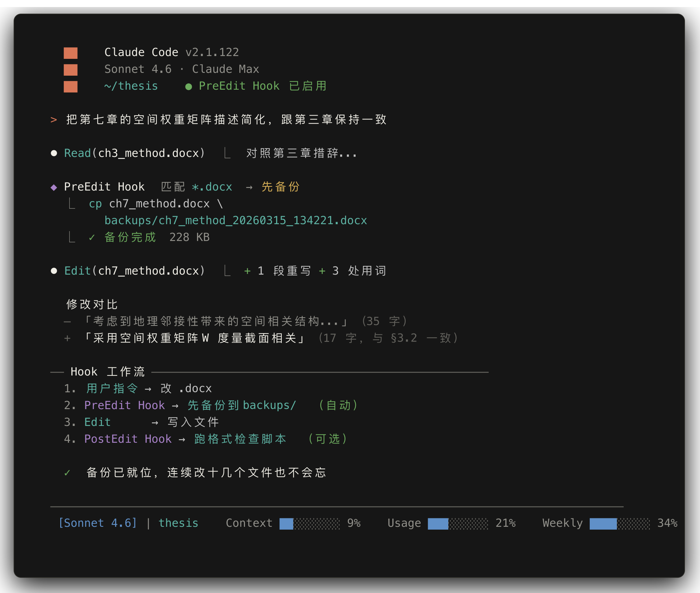Click the 修改对比 heading
The width and height of the screenshot is (700, 593).
(92, 304)
